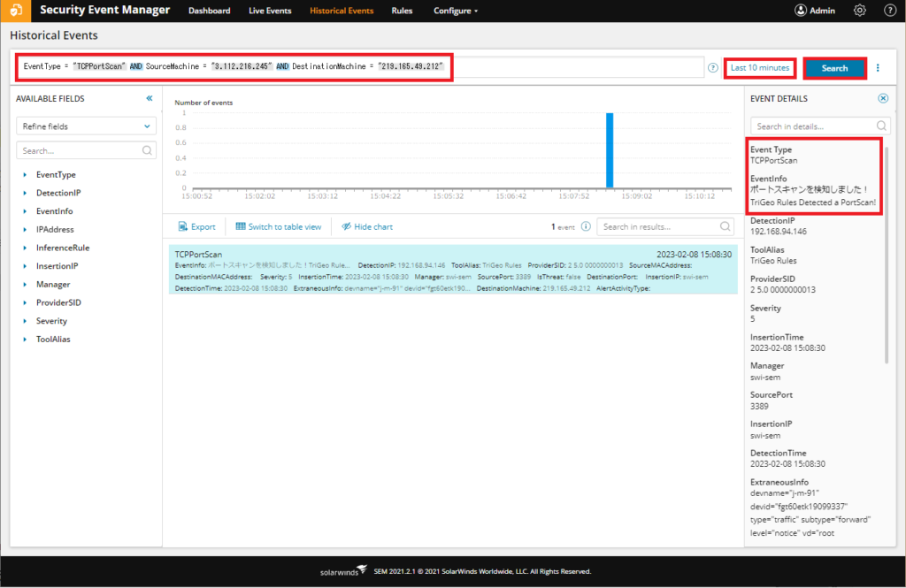Click magnifier icon in Event Details search
The height and width of the screenshot is (588, 906).
coord(881,126)
